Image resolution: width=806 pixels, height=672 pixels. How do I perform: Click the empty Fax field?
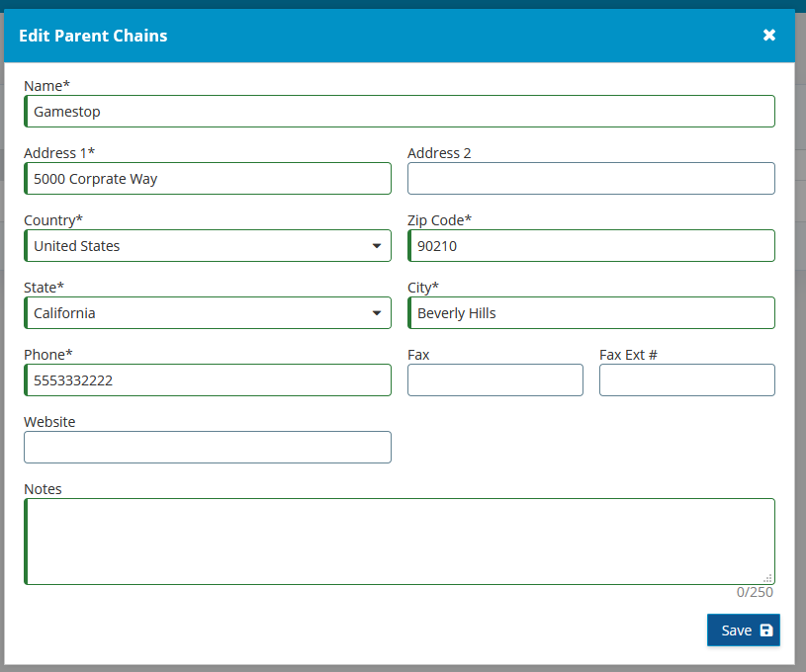tap(495, 380)
